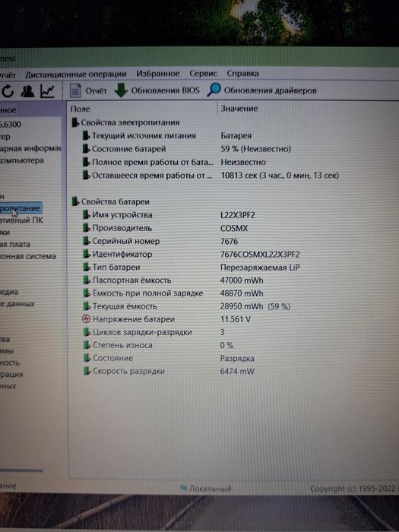Open the Дистанционные операции menu

(76, 74)
